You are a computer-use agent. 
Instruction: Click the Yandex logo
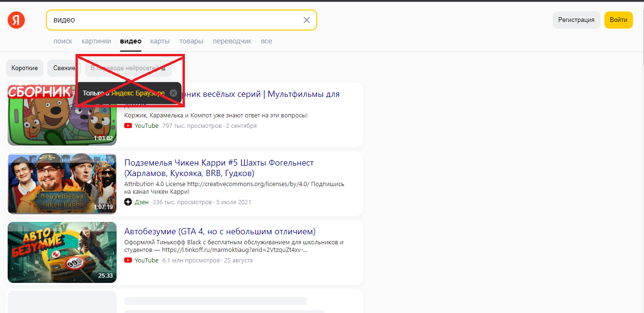click(16, 20)
